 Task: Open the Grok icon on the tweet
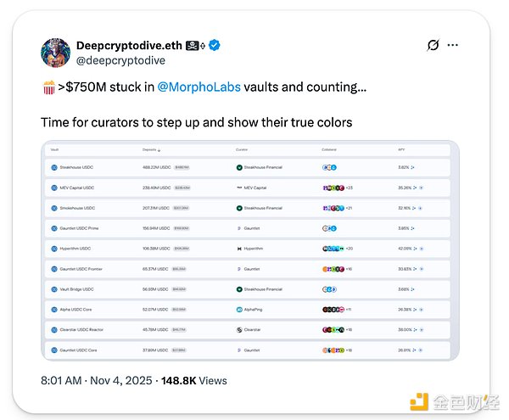pos(433,45)
